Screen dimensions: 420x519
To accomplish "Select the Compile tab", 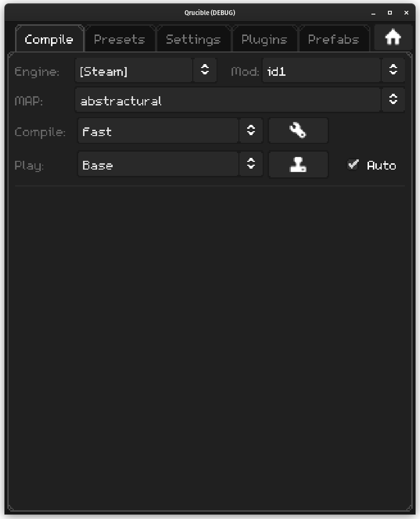I will pyautogui.click(x=49, y=39).
